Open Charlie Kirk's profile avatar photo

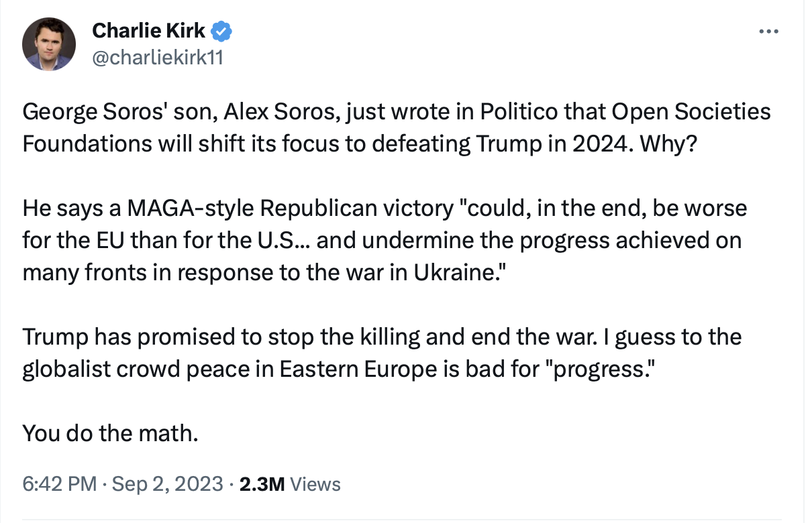pos(48,44)
